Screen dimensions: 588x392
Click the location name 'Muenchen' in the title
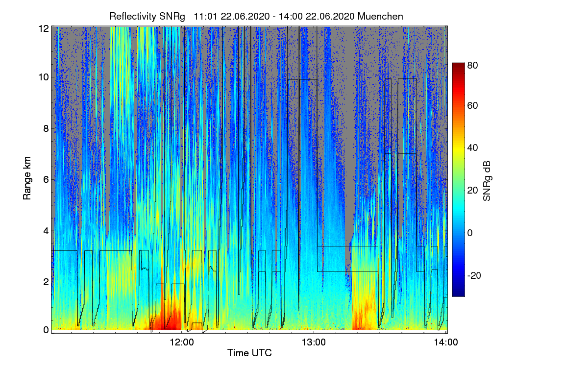(380, 16)
